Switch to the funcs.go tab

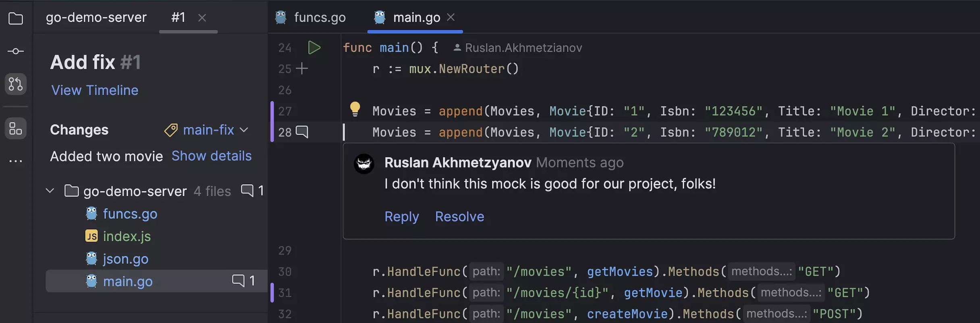320,17
